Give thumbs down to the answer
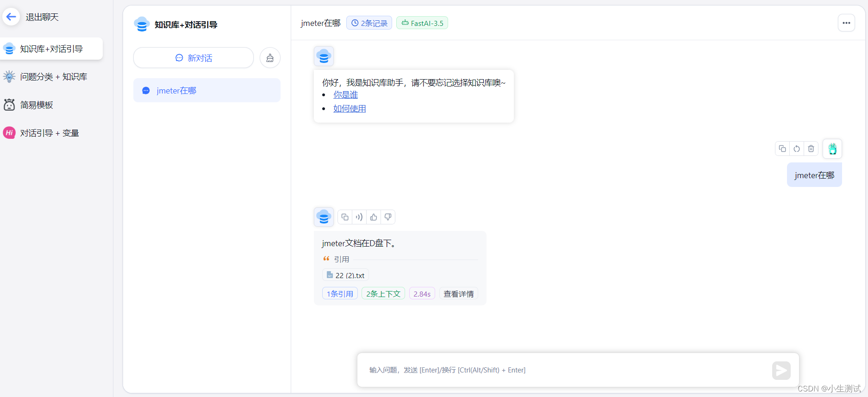The width and height of the screenshot is (868, 397). pyautogui.click(x=388, y=217)
